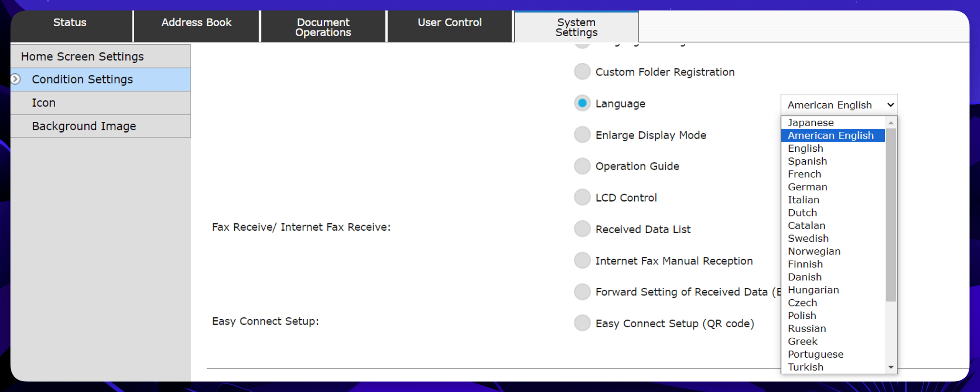Choose English from the language list
Viewport: 980px width, 392px height.
coord(833,148)
